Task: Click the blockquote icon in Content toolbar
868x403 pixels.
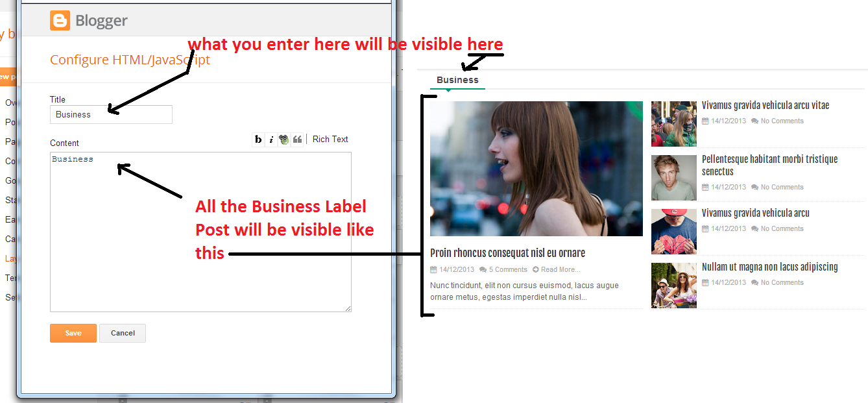Action: [297, 140]
